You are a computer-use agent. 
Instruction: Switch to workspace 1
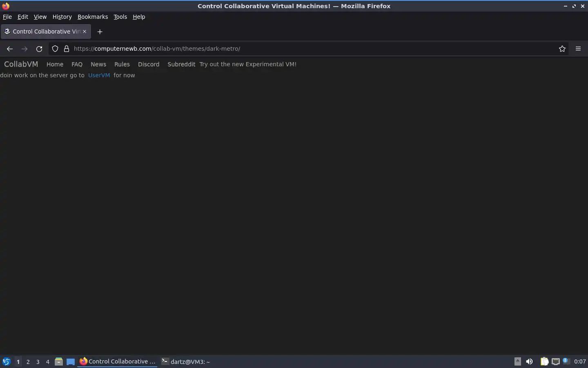(x=18, y=362)
